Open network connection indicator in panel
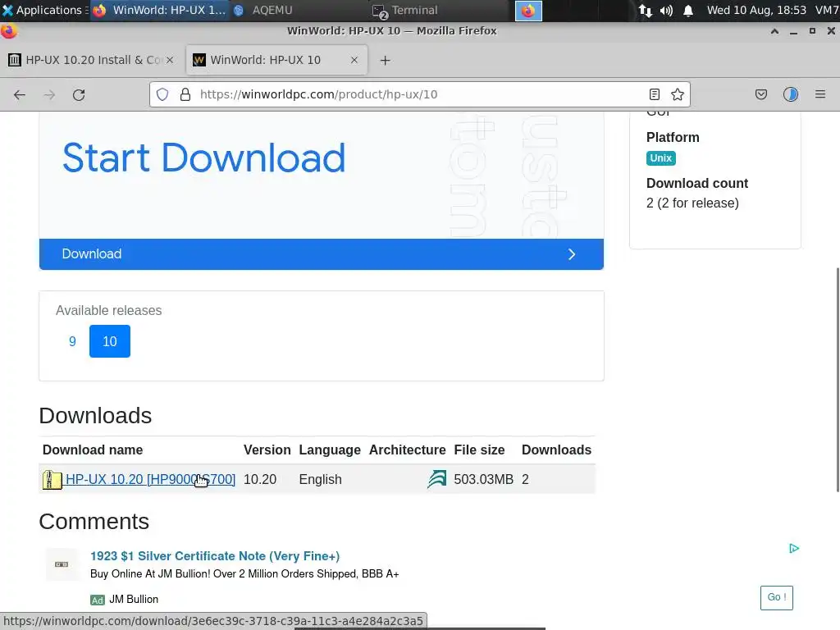Image resolution: width=840 pixels, height=630 pixels. (646, 11)
